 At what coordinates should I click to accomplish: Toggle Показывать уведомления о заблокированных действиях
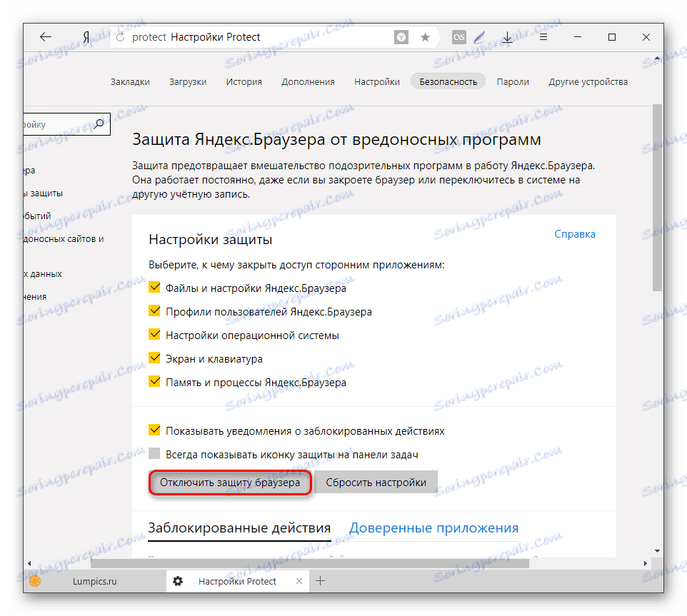tap(154, 430)
